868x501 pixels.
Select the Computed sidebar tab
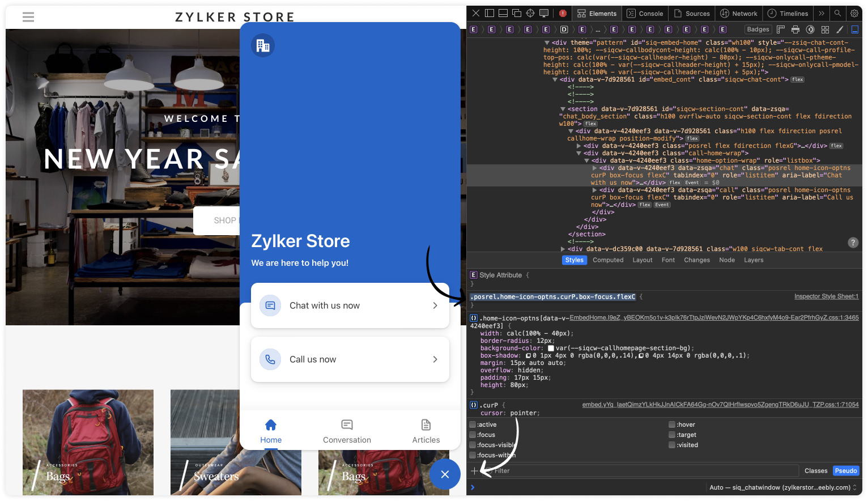608,260
